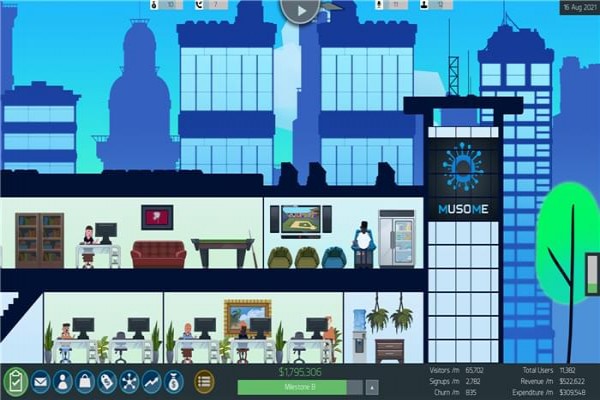600x400 pixels.
Task: Select the wooden bookshelf
Action: pos(39,240)
